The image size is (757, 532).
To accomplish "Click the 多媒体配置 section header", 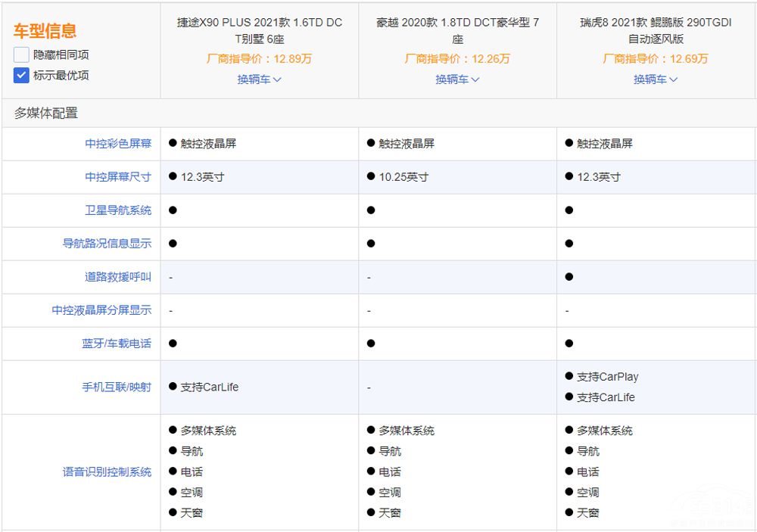I will (x=46, y=114).
